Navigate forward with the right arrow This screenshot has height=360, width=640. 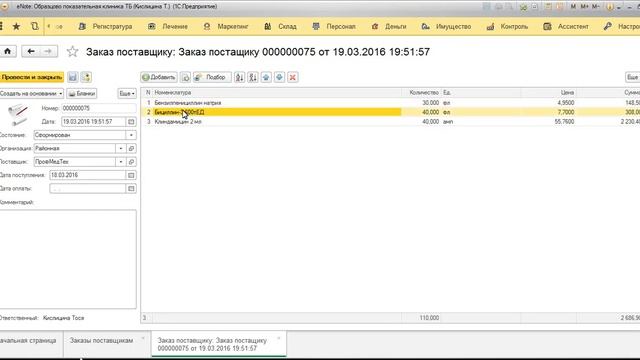pyautogui.click(x=48, y=51)
